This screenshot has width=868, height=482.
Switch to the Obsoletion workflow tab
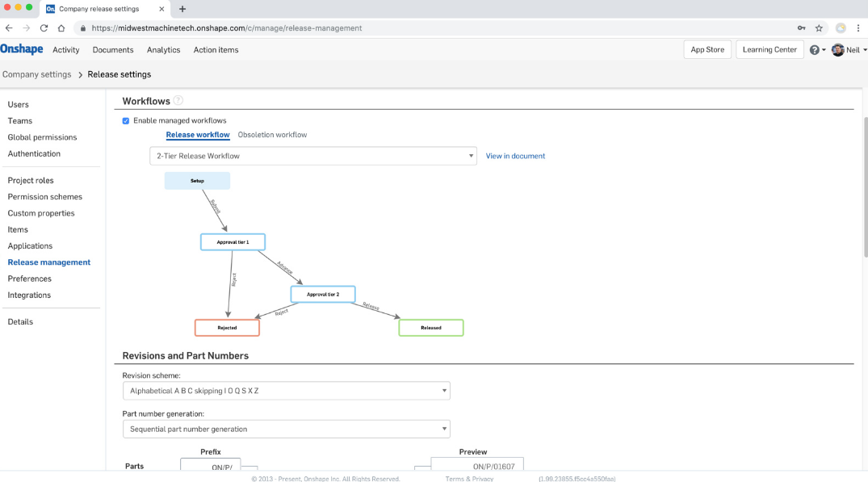[x=272, y=135]
